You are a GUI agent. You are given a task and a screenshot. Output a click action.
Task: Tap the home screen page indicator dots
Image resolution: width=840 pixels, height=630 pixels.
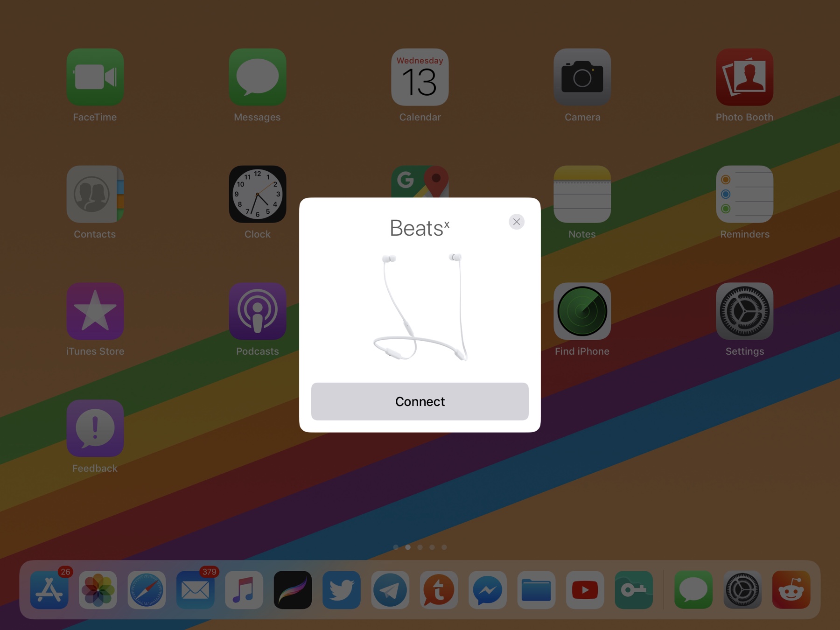420,547
